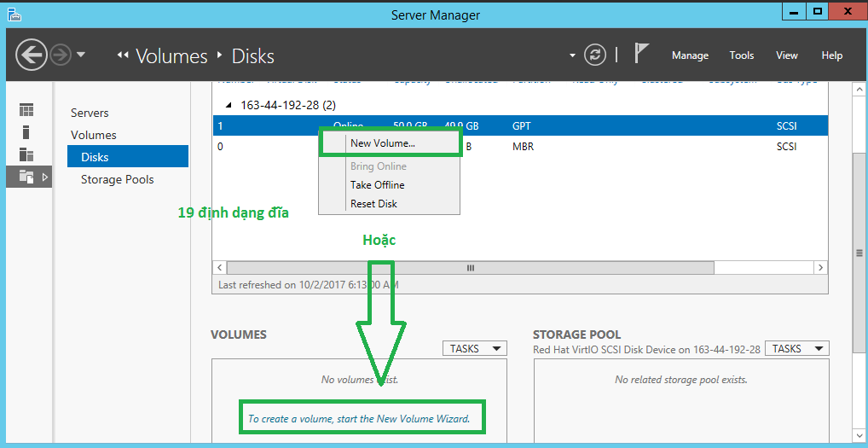The height and width of the screenshot is (448, 868).
Task: Open Dashboard icon in left sidebar
Action: pos(27,110)
